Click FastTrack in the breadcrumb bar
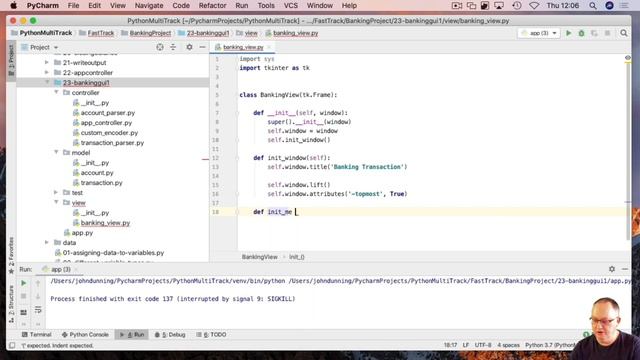This screenshot has height=360, width=640. tap(101, 33)
